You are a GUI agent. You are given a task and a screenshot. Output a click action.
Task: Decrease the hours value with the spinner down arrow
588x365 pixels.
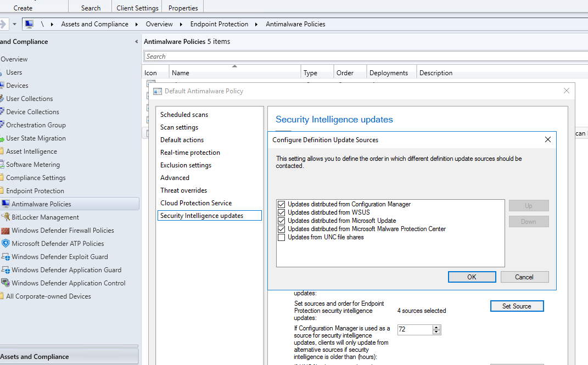click(x=436, y=332)
